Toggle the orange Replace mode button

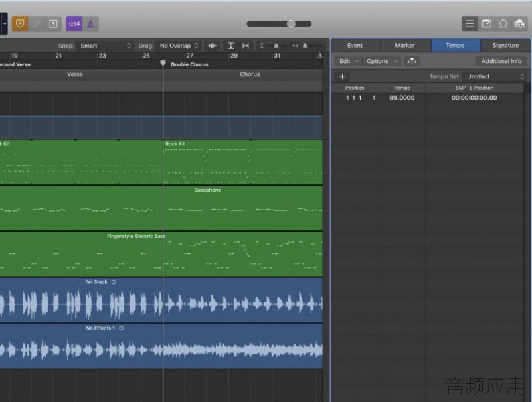coord(20,24)
